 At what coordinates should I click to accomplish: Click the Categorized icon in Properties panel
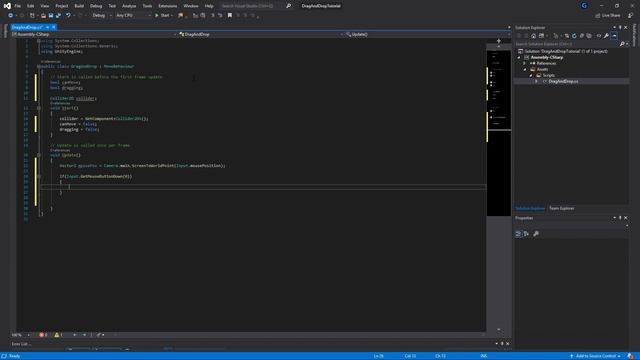pyautogui.click(x=518, y=234)
